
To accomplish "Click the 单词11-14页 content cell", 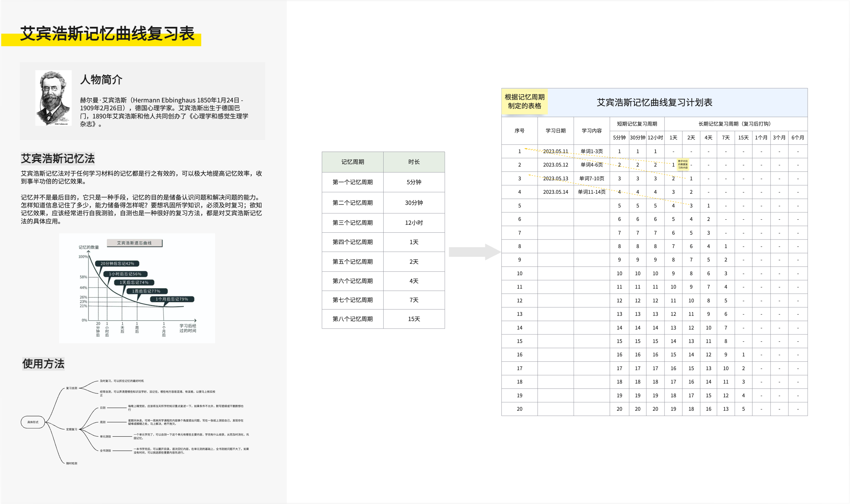I will (591, 192).
